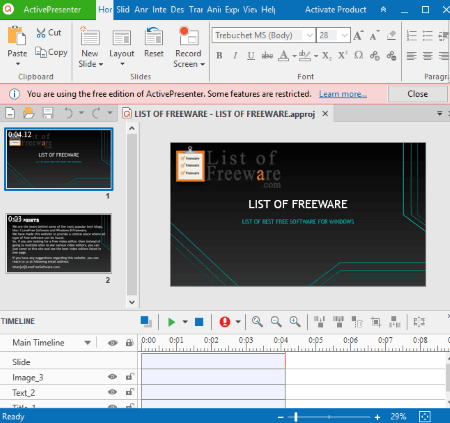The image size is (450, 423).
Task: Toggle lock of Image_3 track
Action: (x=130, y=376)
